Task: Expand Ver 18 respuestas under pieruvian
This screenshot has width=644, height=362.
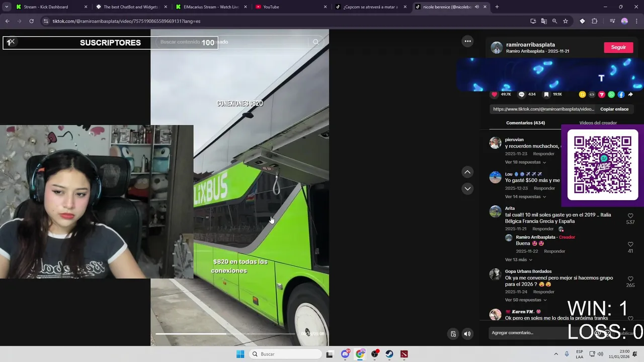Action: [x=525, y=162]
